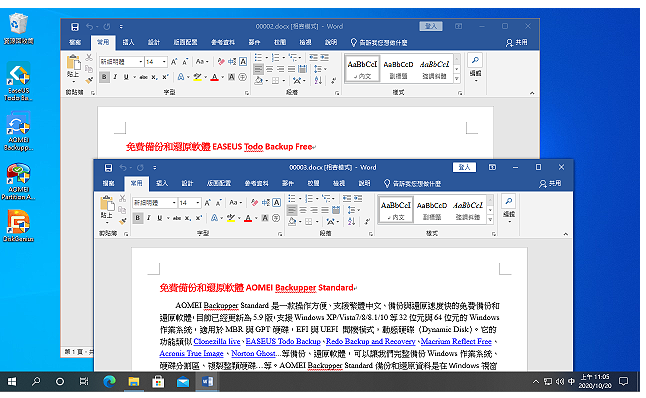Open font name dropdown in 00002 Word
Viewport: 646px width, 398px height.
[141, 62]
